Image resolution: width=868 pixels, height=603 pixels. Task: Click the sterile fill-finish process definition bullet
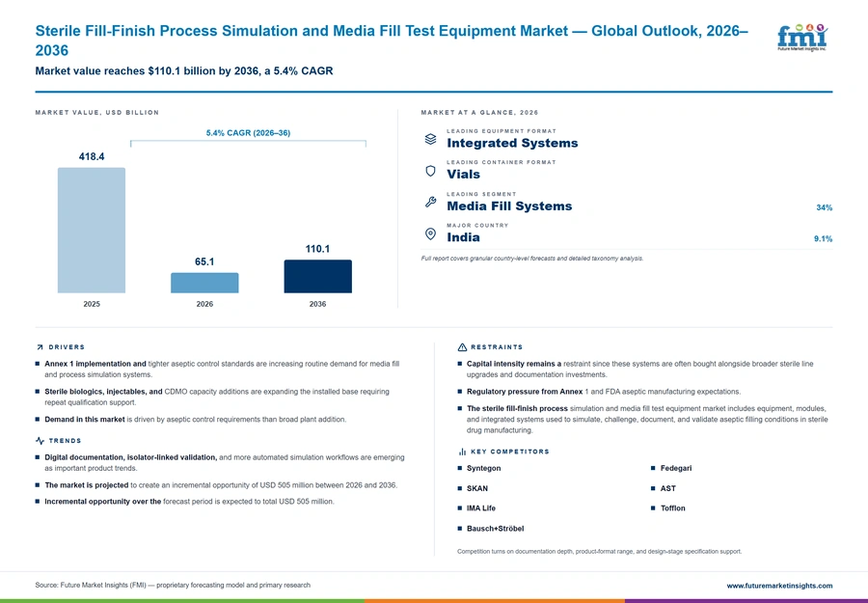[642, 419]
